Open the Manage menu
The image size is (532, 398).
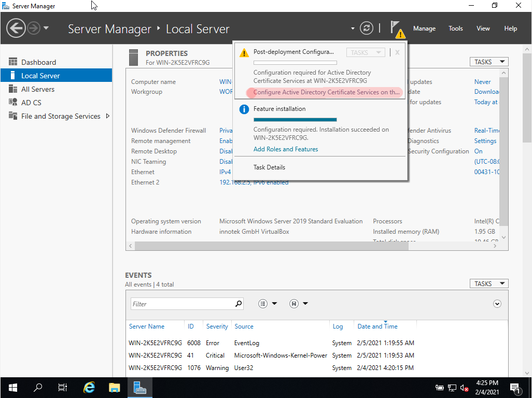coord(424,29)
